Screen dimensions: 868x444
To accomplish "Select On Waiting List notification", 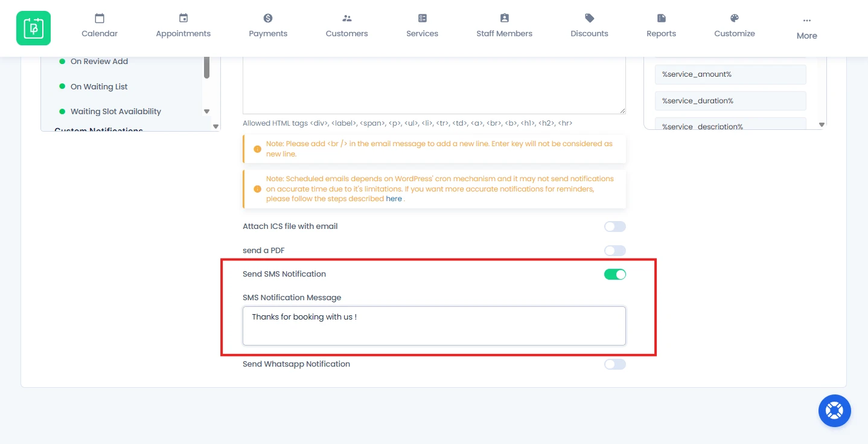I will [x=99, y=86].
